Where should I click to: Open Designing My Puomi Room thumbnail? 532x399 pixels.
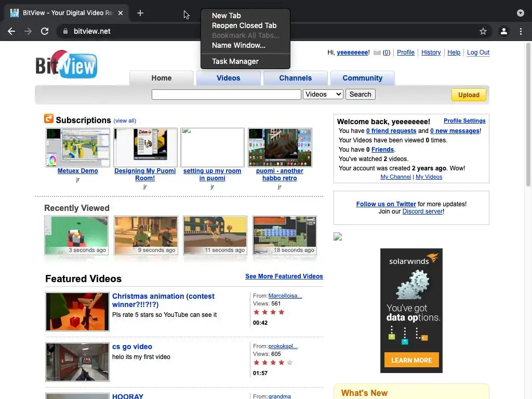click(145, 147)
